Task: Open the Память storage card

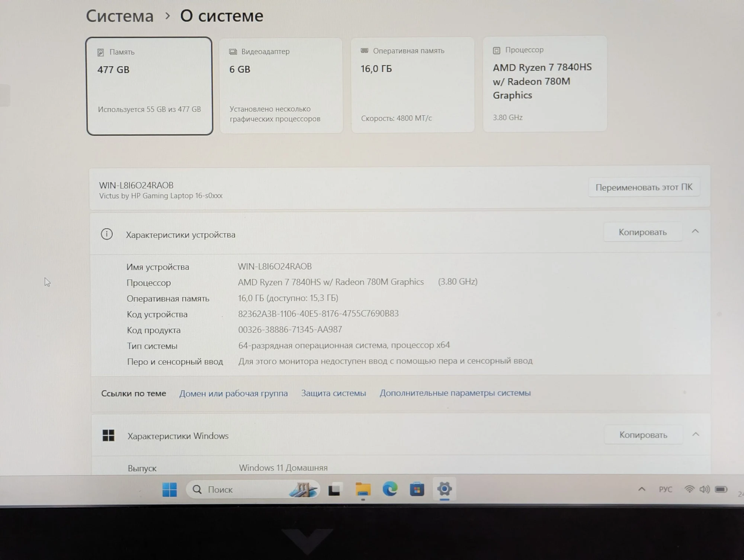Action: (x=150, y=86)
